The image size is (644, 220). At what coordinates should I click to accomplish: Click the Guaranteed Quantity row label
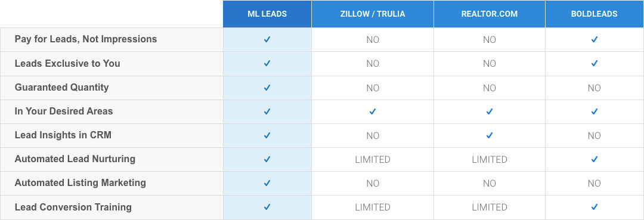tap(61, 88)
